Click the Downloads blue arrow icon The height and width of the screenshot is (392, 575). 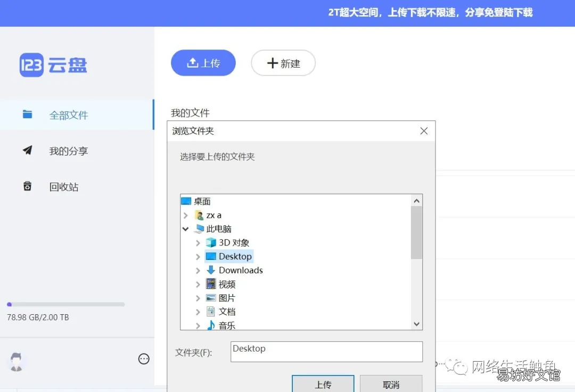211,270
